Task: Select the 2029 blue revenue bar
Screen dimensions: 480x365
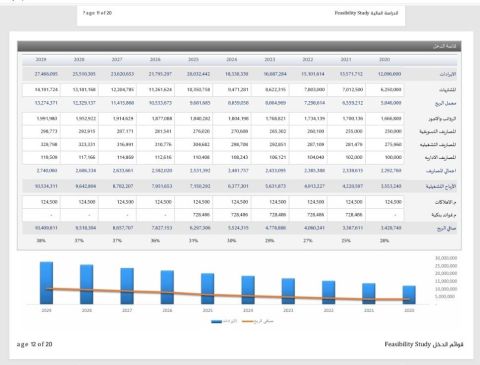Action: (46, 283)
